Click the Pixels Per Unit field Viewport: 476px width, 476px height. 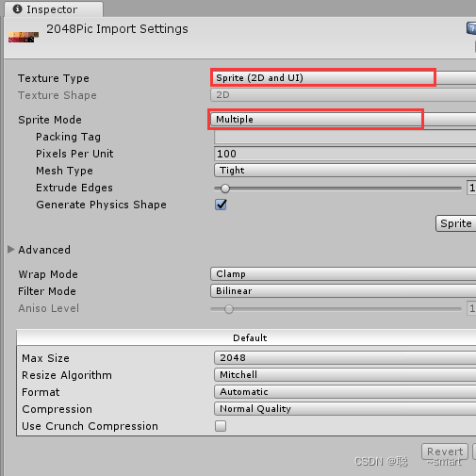click(345, 154)
